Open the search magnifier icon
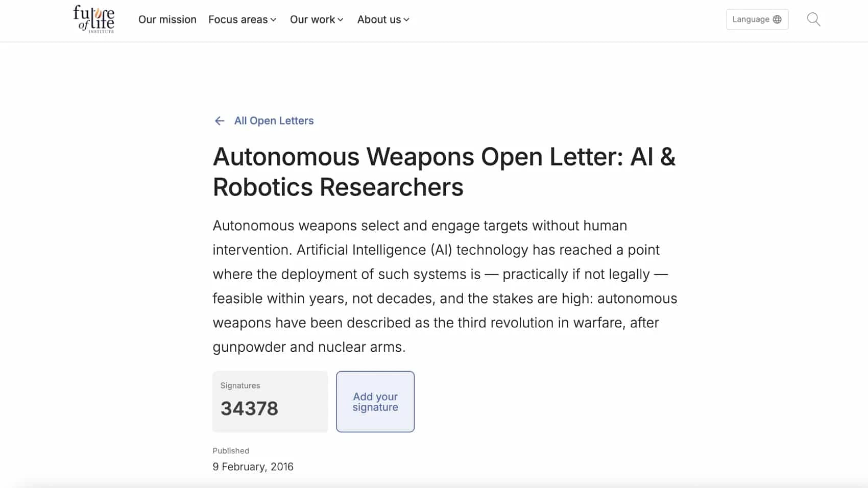This screenshot has width=868, height=488. [813, 19]
